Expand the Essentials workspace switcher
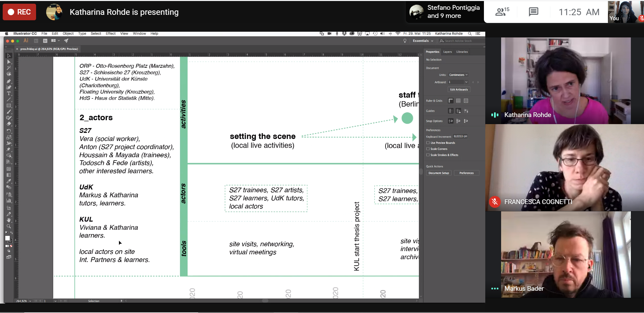 tap(423, 41)
